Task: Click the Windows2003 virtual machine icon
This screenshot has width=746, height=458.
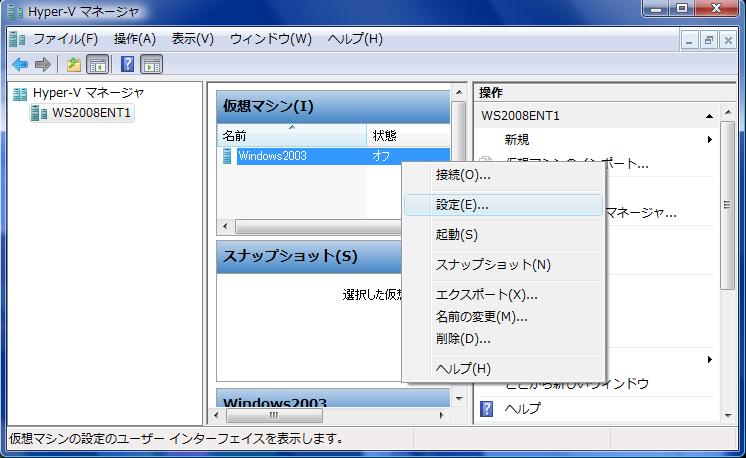Action: coord(228,156)
